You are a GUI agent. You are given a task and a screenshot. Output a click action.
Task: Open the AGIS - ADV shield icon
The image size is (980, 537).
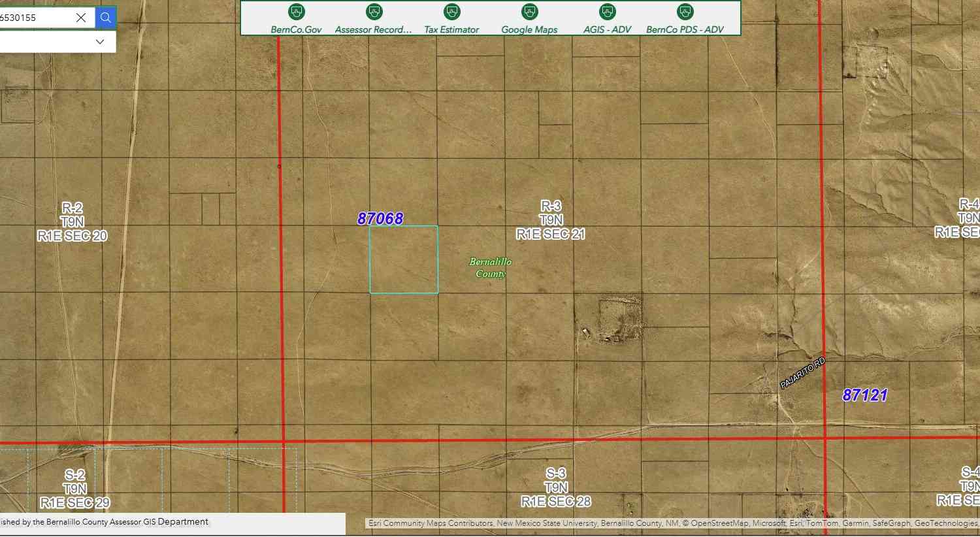click(608, 12)
